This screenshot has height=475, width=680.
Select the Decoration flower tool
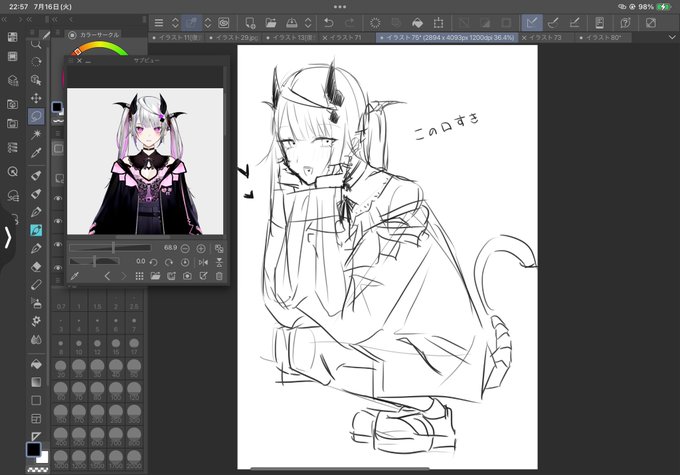click(x=36, y=321)
